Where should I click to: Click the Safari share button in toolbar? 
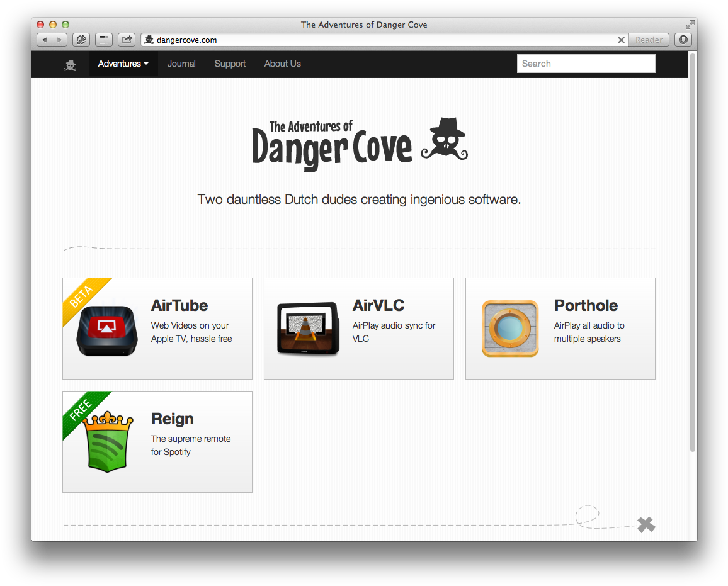click(x=127, y=40)
